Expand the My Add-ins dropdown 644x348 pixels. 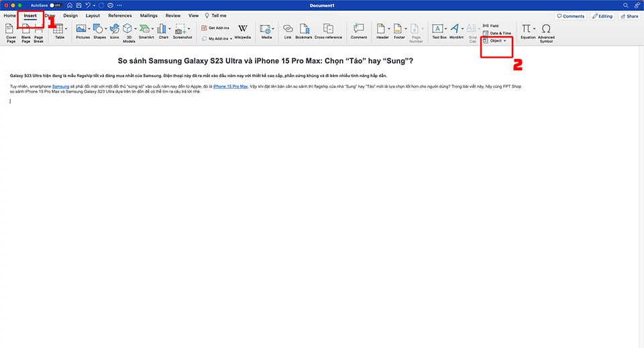[x=231, y=39]
